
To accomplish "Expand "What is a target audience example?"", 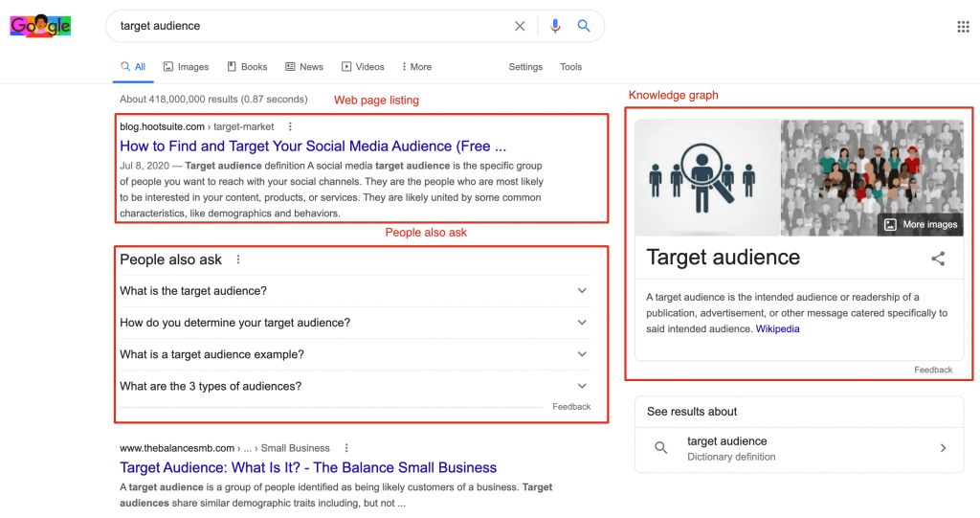I will 355,354.
